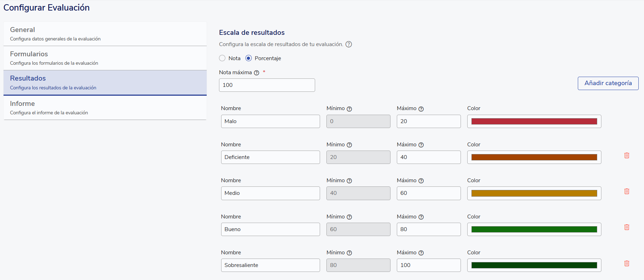Image resolution: width=644 pixels, height=280 pixels.
Task: Open help icon next to scale description
Action: click(x=349, y=44)
